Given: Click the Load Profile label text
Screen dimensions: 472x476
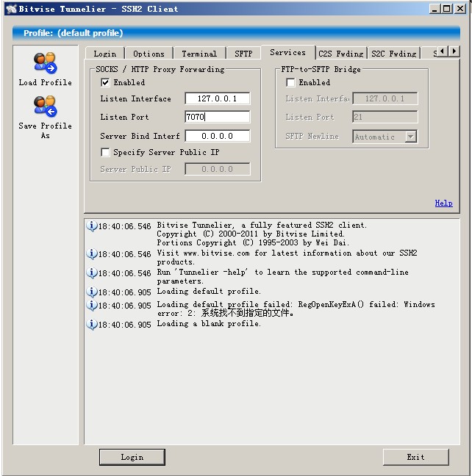Looking at the screenshot, I should [x=46, y=82].
